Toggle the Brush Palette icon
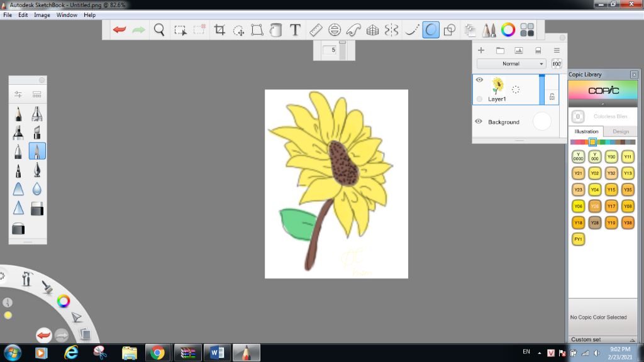The width and height of the screenshot is (644, 362). 489,30
